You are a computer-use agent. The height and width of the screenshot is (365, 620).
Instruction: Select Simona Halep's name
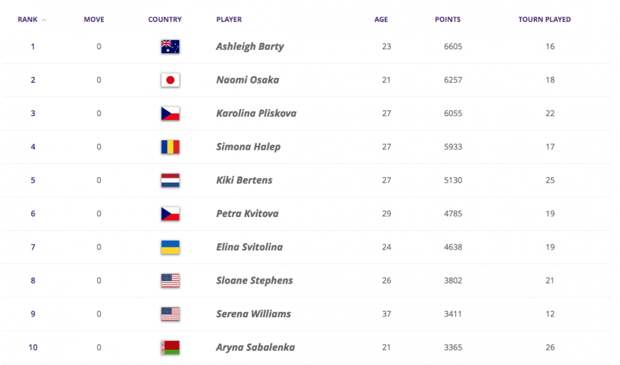click(x=248, y=147)
